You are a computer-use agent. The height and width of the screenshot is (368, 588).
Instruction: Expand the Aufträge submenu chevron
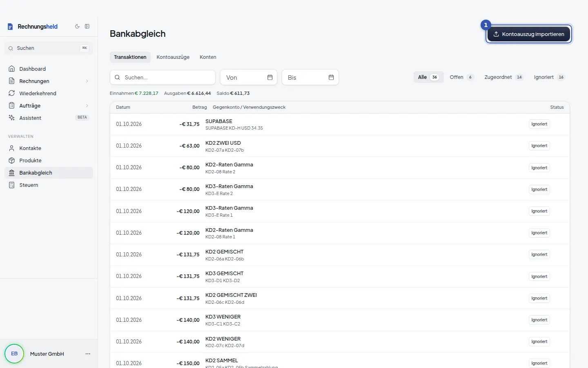pos(87,105)
